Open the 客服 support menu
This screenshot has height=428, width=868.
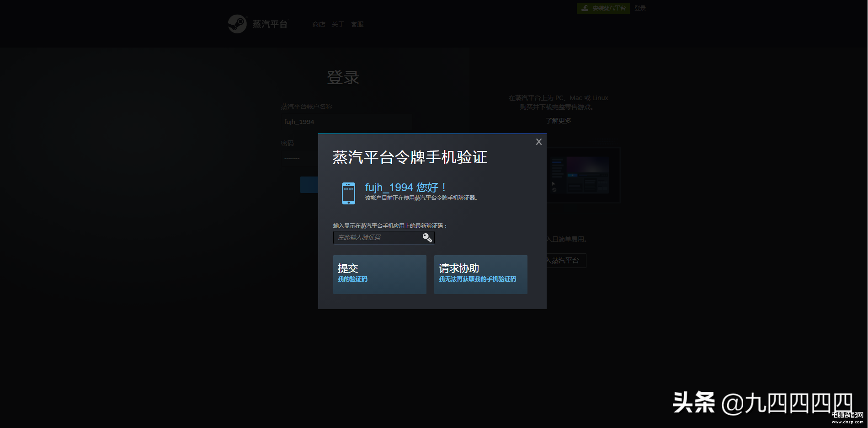pos(357,24)
